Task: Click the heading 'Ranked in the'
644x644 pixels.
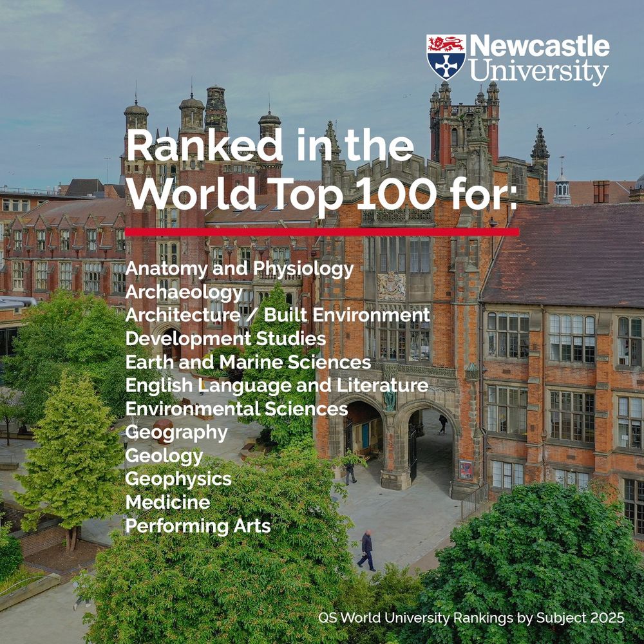Action: [269, 146]
